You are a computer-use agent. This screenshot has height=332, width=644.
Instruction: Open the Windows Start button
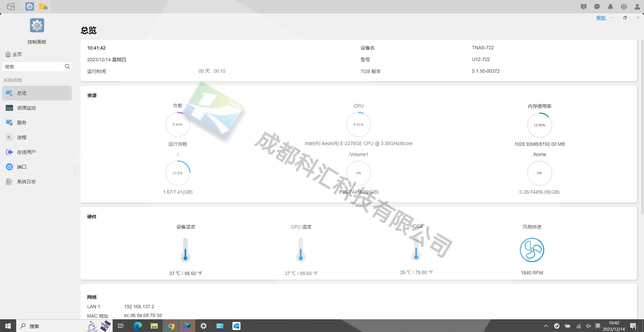pos(8,326)
